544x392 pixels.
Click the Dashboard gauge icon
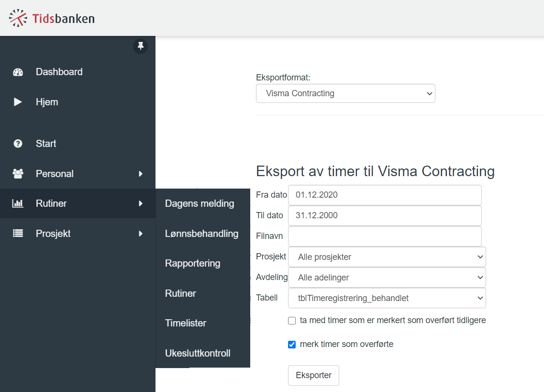(18, 72)
